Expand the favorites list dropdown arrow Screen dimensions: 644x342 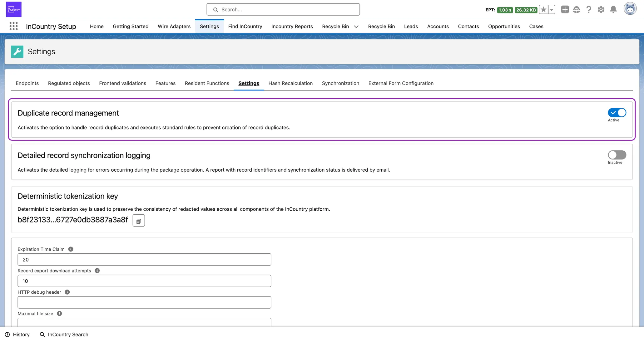click(552, 10)
